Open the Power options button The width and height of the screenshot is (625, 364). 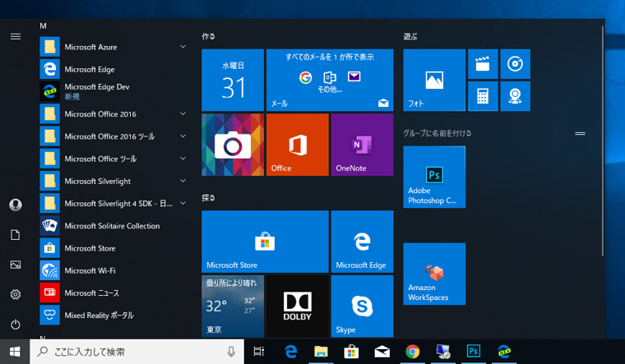(15, 325)
